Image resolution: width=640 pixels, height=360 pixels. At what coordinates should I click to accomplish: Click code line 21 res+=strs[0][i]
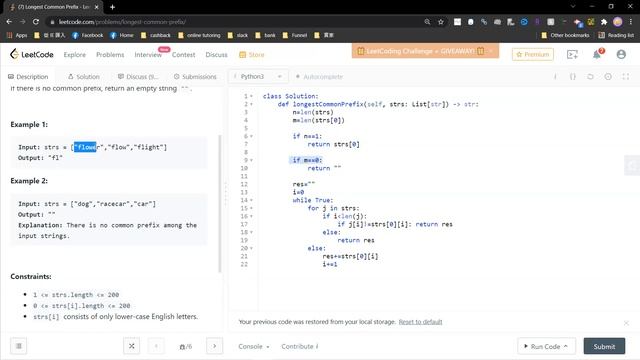tap(350, 256)
